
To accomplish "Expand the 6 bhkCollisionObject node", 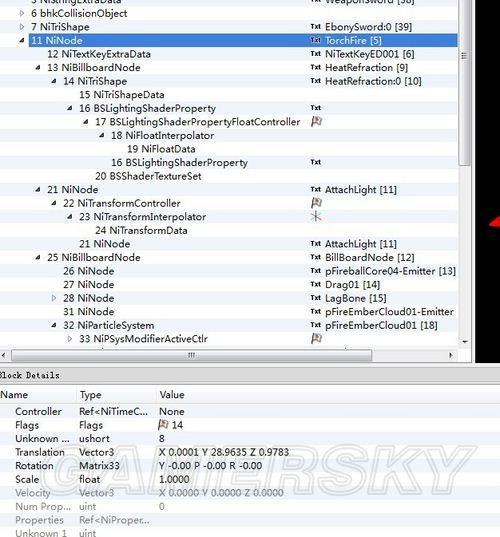I will 22,13.
